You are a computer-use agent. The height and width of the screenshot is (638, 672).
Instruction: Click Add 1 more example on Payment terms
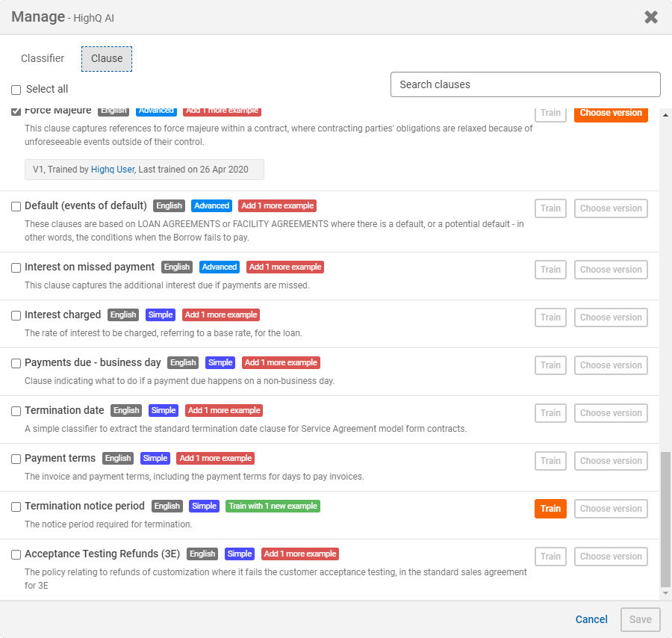pyautogui.click(x=216, y=459)
